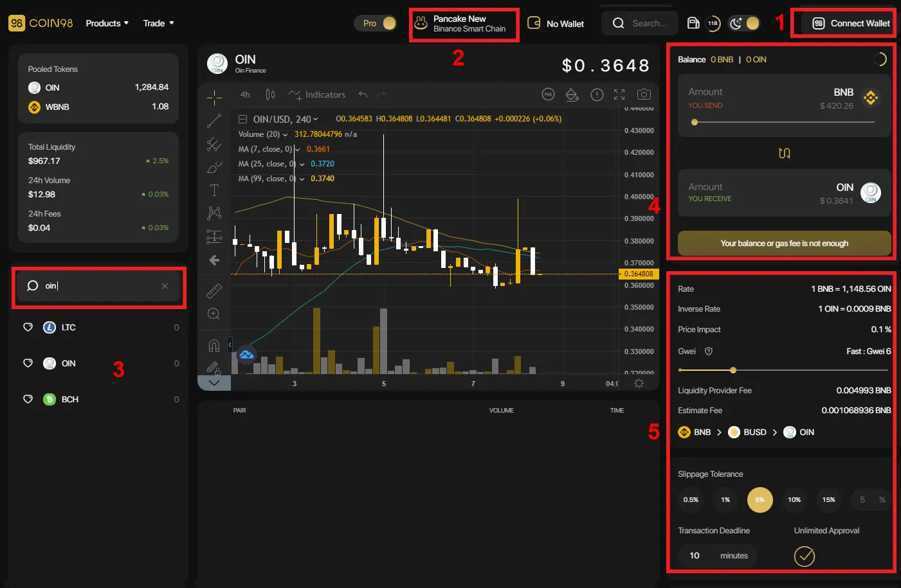This screenshot has height=588, width=901.
Task: Click the 118 gas price indicator
Action: point(713,23)
